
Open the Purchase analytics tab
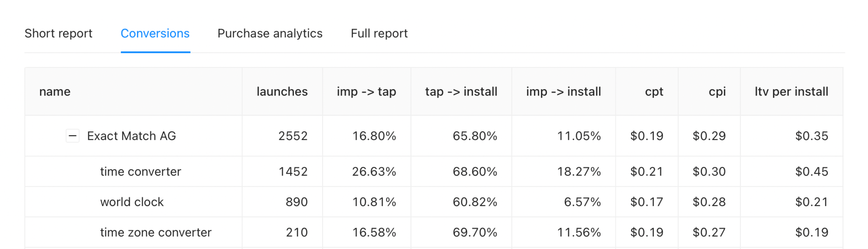(270, 33)
